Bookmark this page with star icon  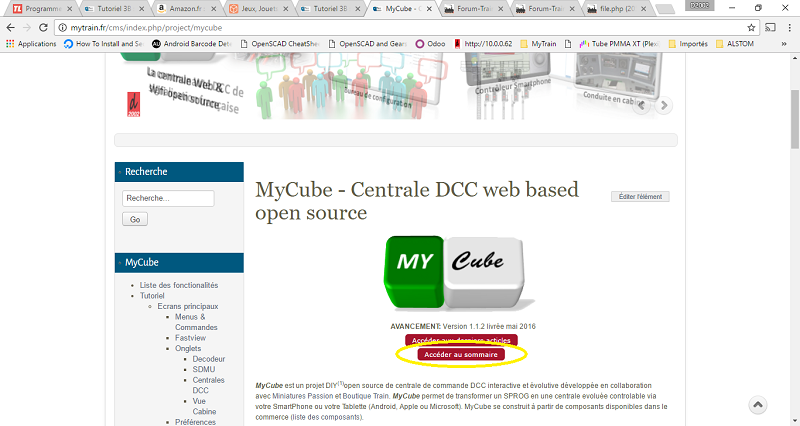pos(751,28)
